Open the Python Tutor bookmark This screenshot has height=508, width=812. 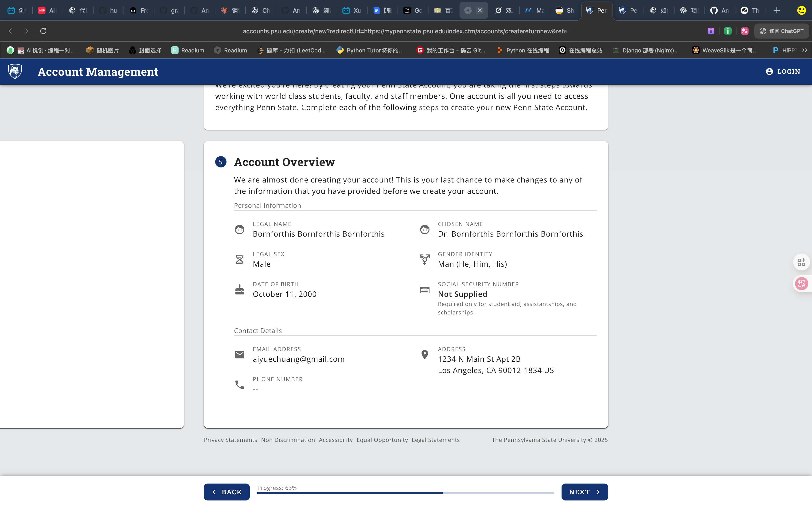(x=371, y=50)
